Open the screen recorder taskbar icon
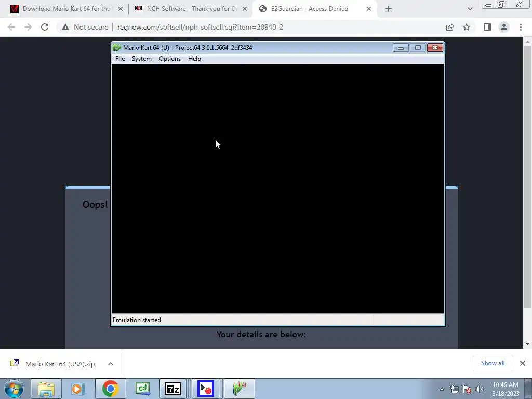 pos(206,389)
